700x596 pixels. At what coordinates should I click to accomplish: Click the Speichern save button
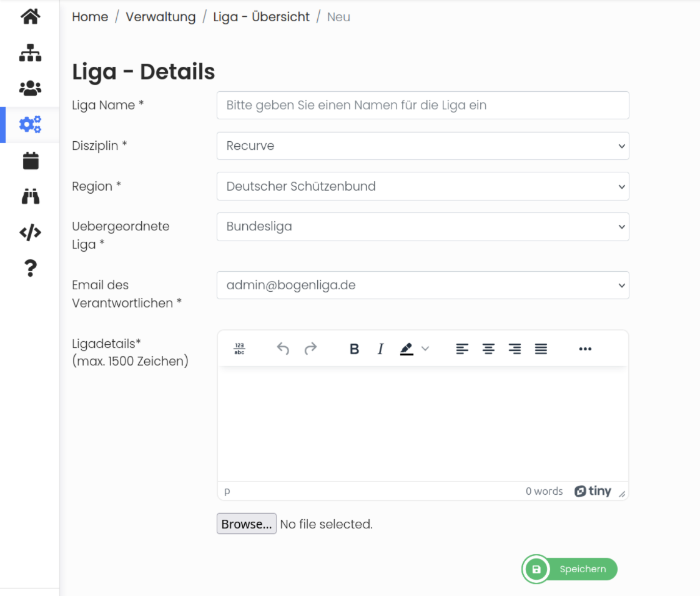pyautogui.click(x=569, y=569)
